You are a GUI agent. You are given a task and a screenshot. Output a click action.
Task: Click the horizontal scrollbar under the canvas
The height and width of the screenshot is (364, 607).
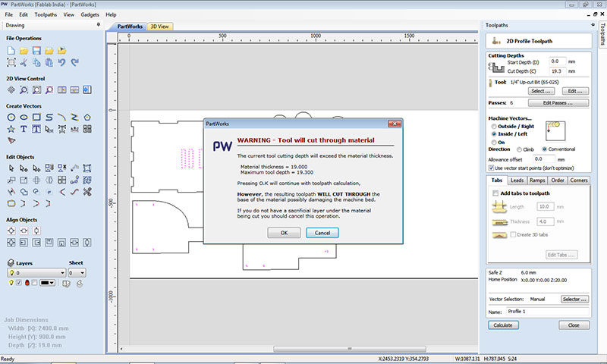coord(350,349)
